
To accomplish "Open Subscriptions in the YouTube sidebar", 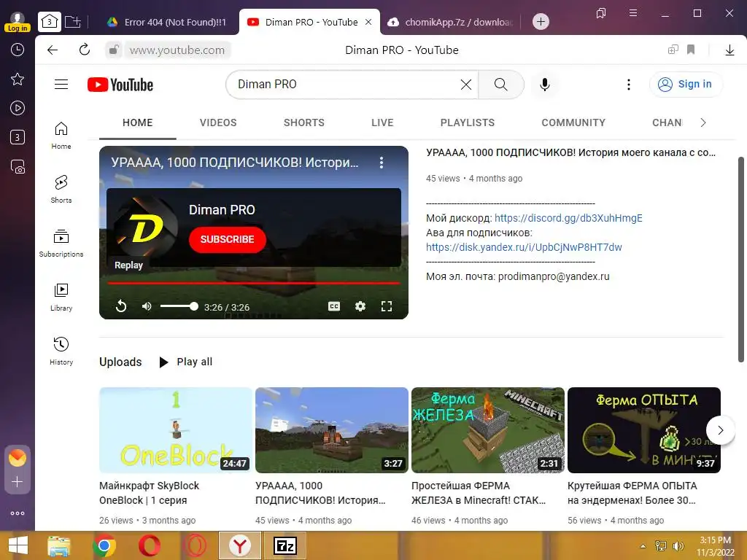I will (x=61, y=243).
